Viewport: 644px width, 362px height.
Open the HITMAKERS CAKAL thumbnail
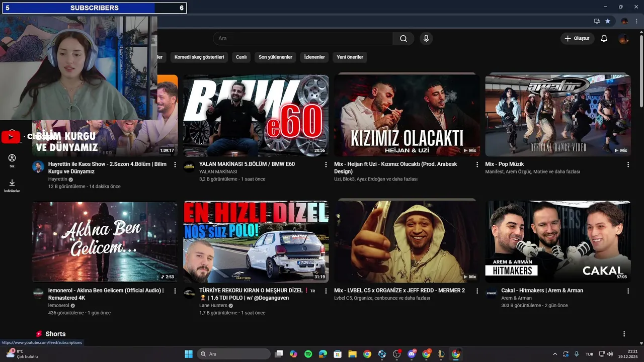click(557, 242)
